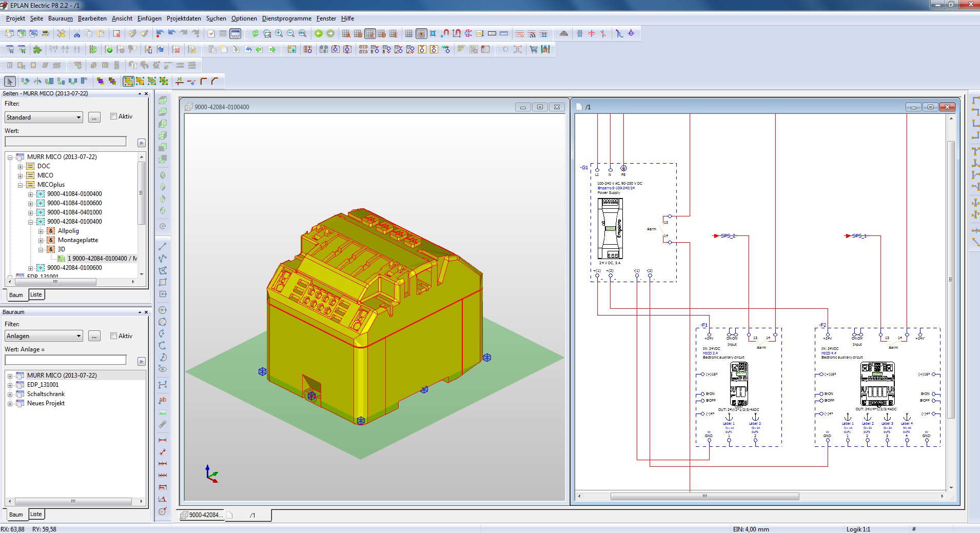
Task: Expand the Allpolig tree node
Action: 41,231
